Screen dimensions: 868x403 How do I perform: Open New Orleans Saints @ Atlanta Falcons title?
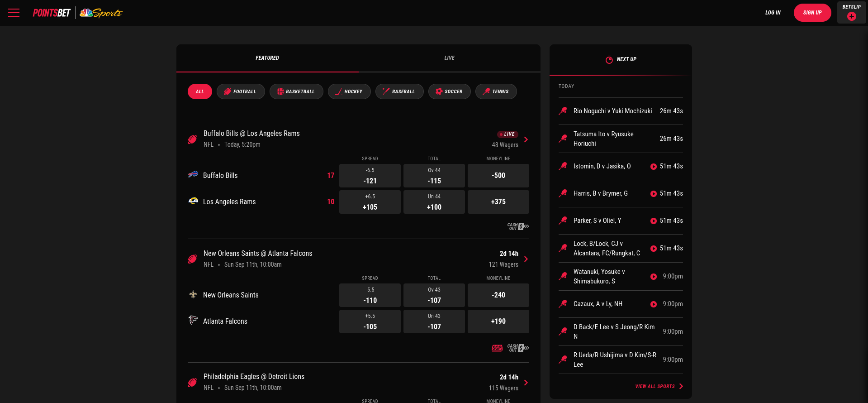258,254
